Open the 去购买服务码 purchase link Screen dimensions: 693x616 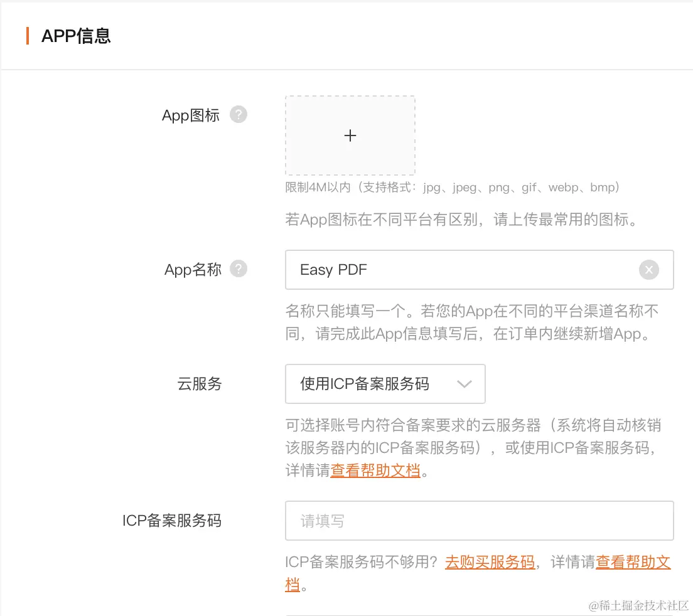(x=489, y=562)
